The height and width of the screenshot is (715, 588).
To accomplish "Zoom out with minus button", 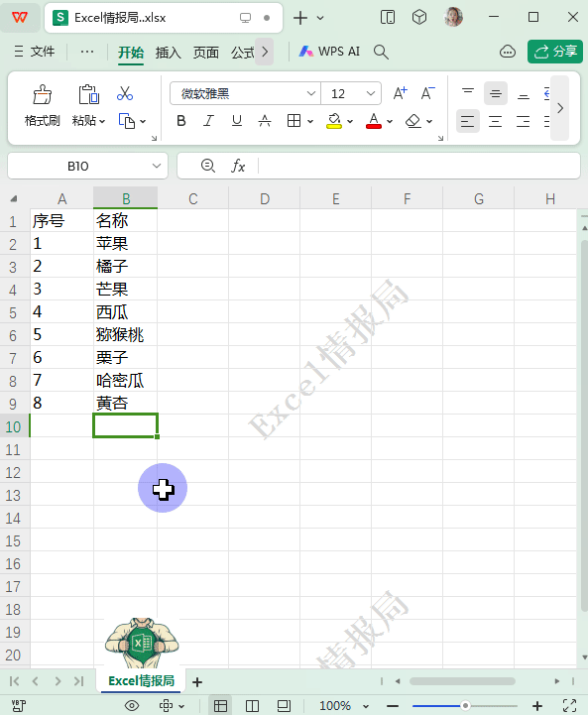I will click(393, 706).
